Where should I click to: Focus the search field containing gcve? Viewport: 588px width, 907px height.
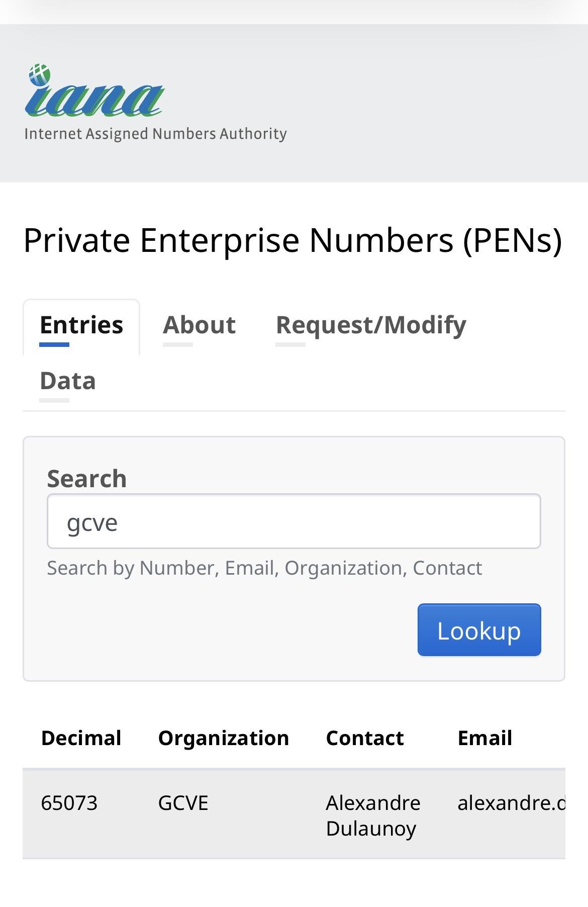[293, 521]
